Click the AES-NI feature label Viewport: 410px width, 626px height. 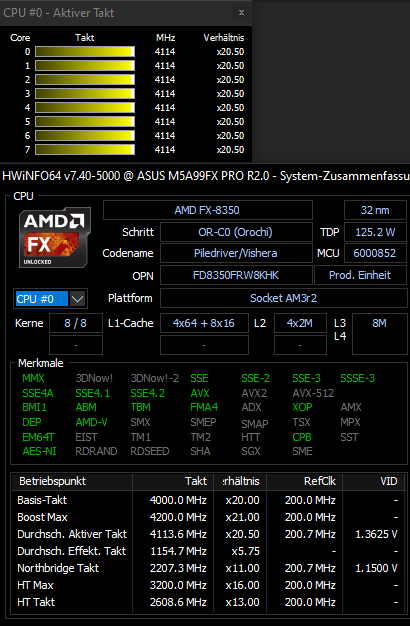(x=40, y=452)
